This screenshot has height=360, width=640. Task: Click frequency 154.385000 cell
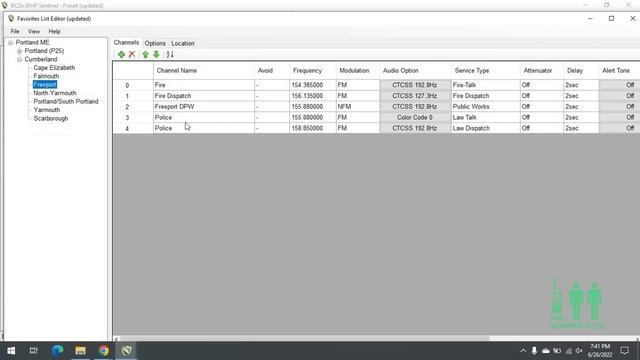tap(313, 85)
